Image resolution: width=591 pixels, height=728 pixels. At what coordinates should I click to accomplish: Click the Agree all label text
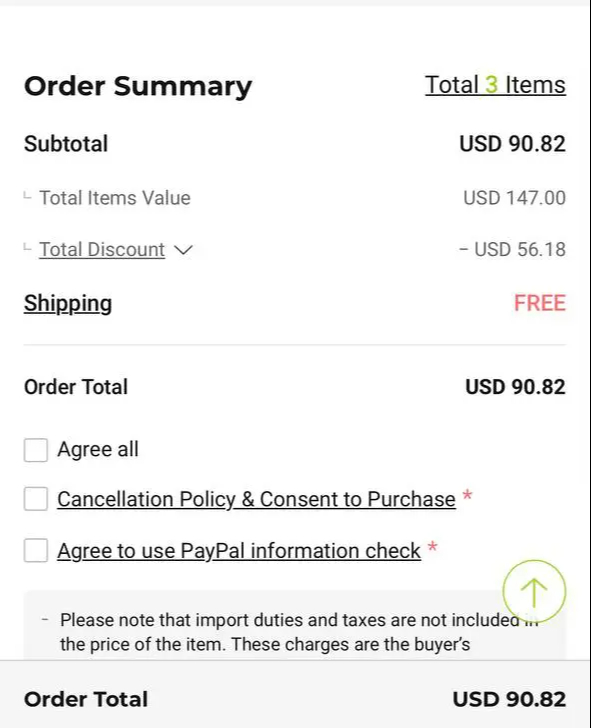tap(98, 449)
